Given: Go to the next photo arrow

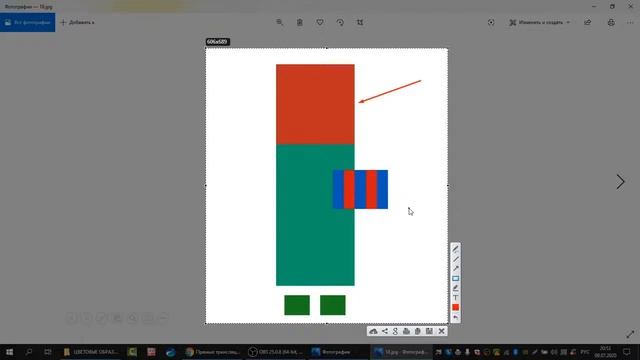Looking at the screenshot, I should (x=620, y=182).
